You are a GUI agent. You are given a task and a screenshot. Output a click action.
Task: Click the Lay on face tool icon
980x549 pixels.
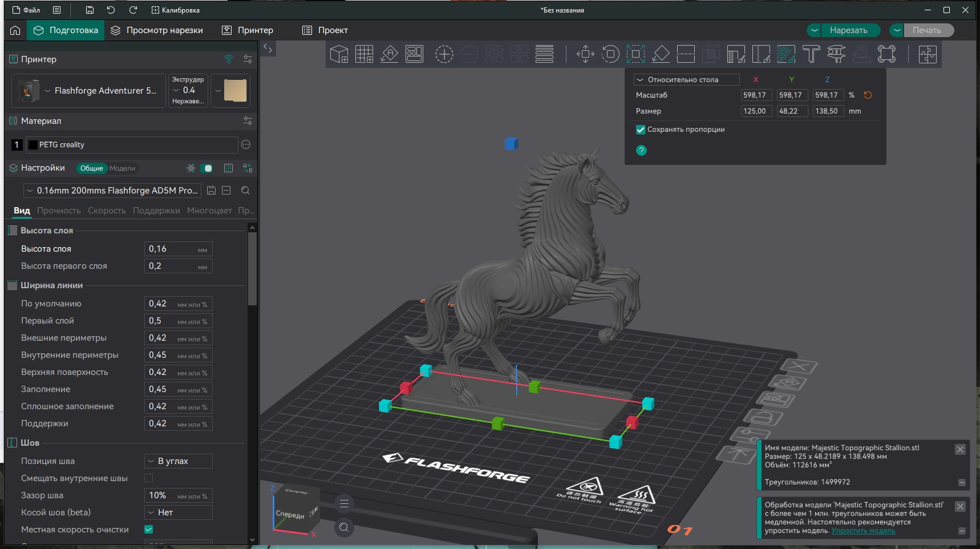(x=661, y=54)
